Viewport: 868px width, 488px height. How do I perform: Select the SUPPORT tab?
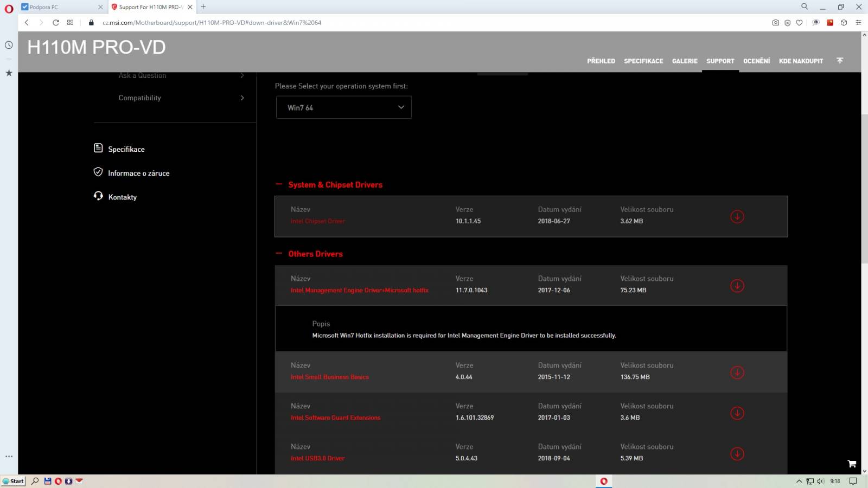pos(720,61)
